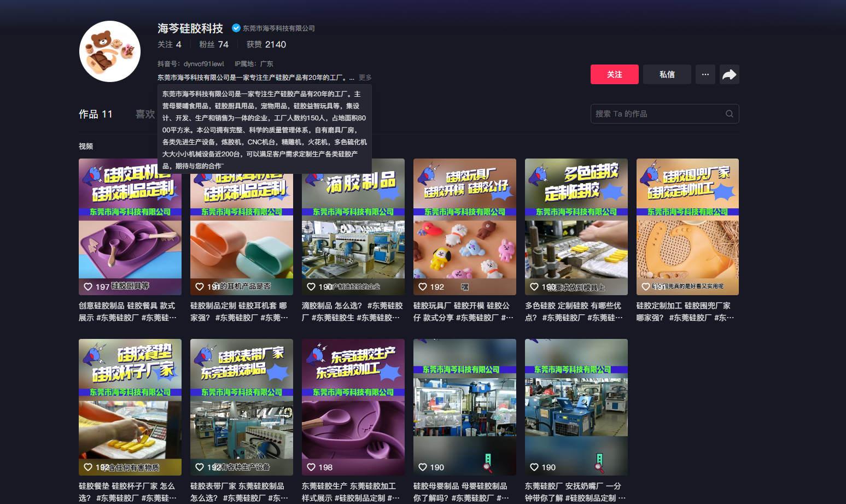
Task: Click the magnifier icon in the search bar
Action: click(x=730, y=114)
